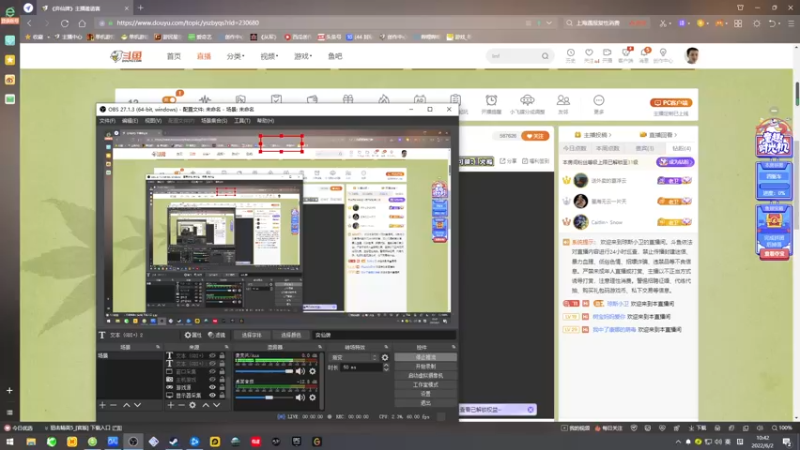
Task: Add a new scene in OBS
Action: (x=103, y=405)
